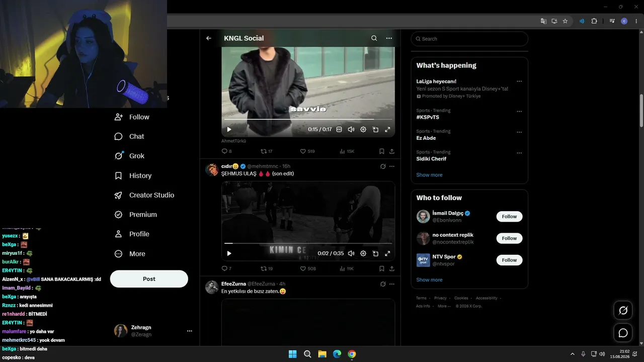Ask Grok about the ŞEHMUS ULAŞ post

[x=383, y=166]
